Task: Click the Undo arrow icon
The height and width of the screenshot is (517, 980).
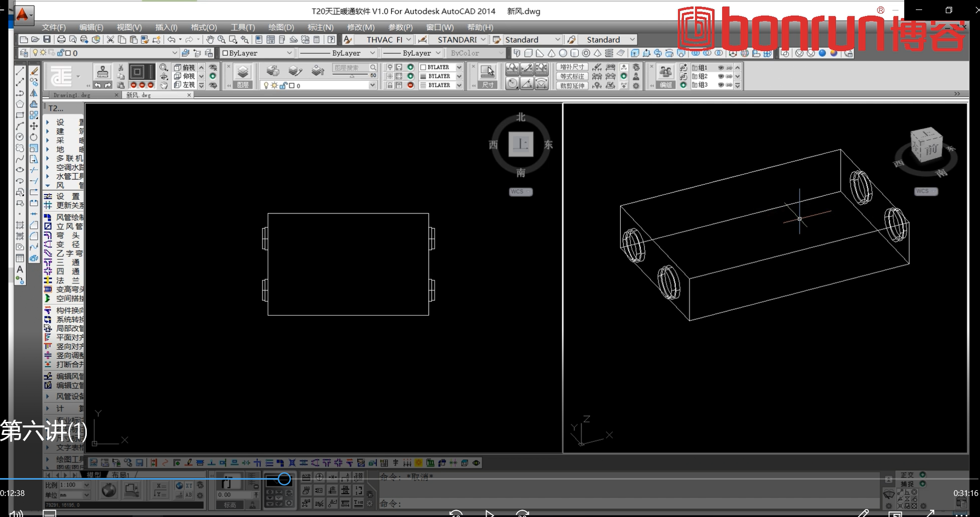Action: pos(171,39)
